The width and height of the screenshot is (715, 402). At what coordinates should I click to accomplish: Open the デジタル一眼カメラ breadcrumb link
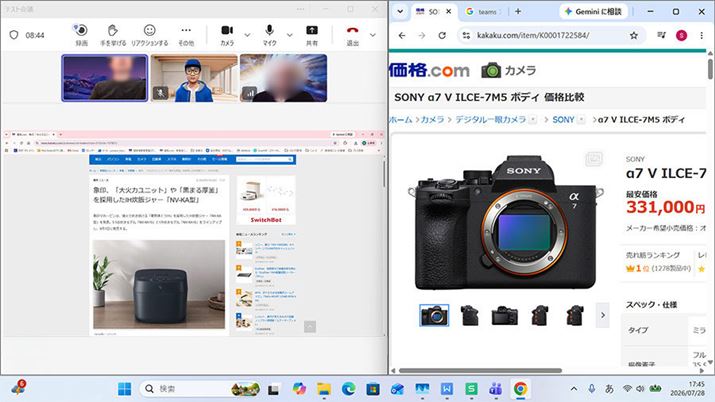point(490,119)
